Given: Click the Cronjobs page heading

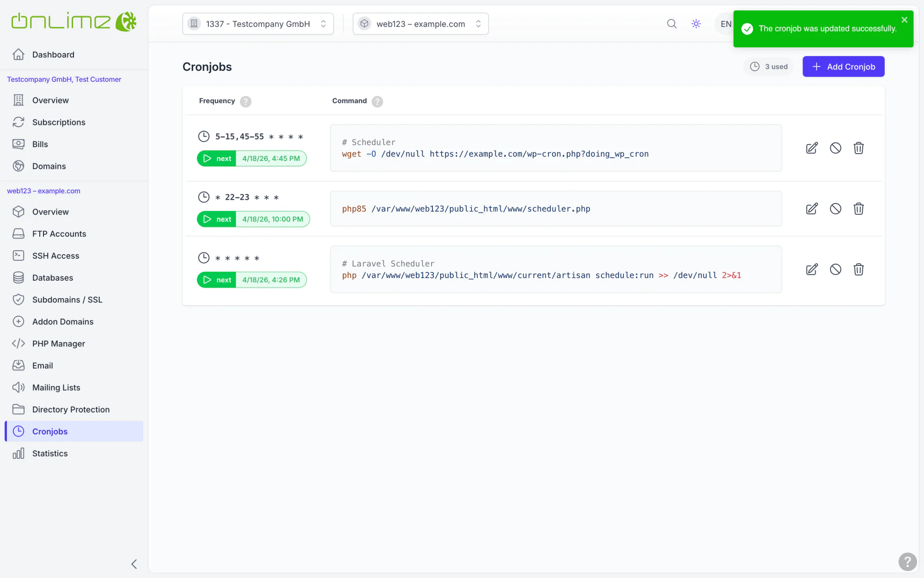Looking at the screenshot, I should 207,67.
